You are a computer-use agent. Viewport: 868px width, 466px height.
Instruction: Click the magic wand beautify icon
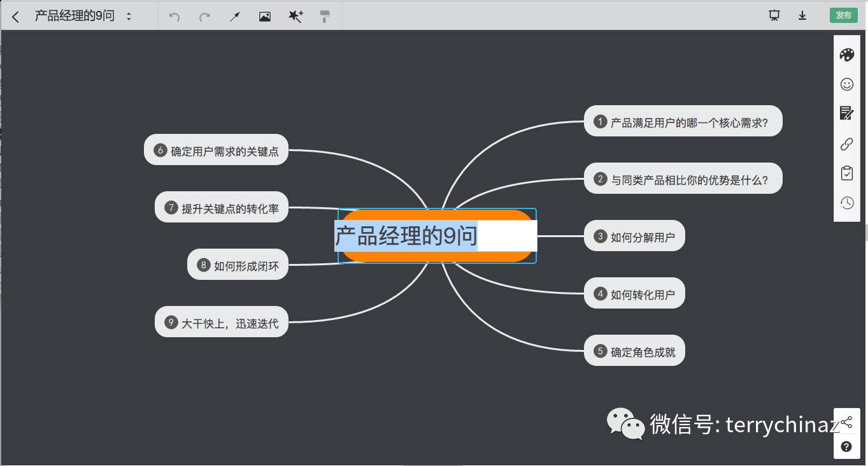(295, 17)
